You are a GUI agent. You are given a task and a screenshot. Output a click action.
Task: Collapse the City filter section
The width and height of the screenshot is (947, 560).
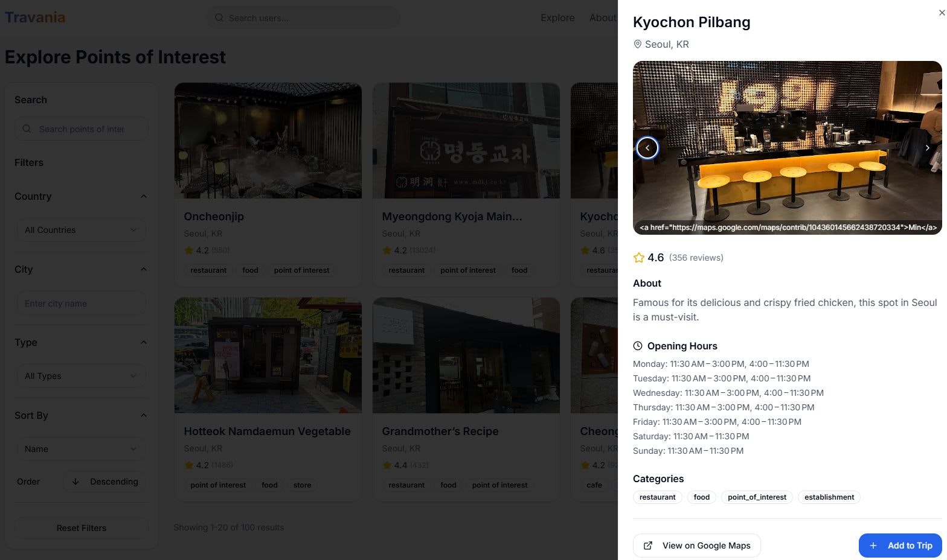(144, 269)
